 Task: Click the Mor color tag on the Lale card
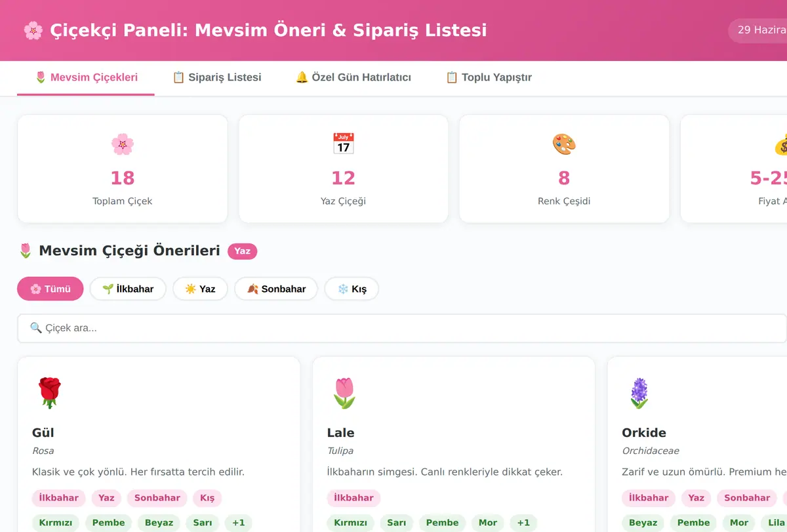click(x=488, y=523)
